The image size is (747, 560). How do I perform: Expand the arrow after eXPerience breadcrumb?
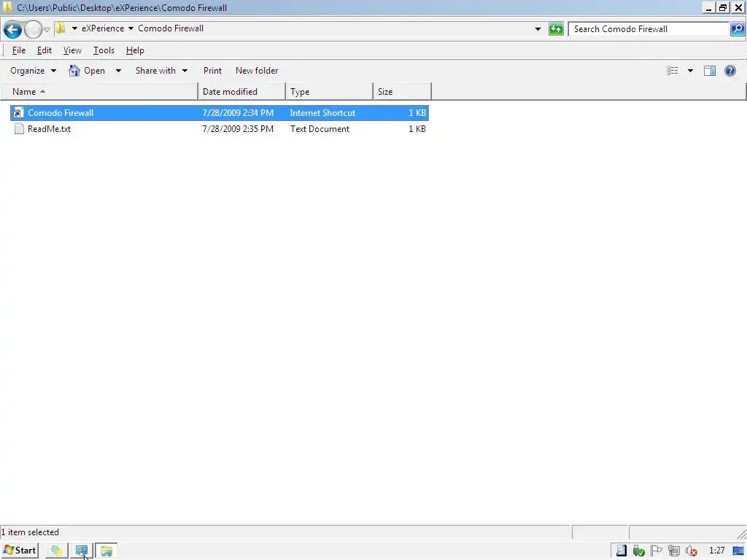click(131, 28)
